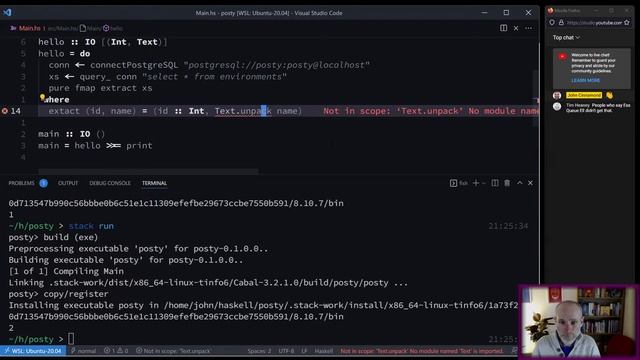
Task: Click the youtube.com address bar in Firefox
Action: [594, 23]
